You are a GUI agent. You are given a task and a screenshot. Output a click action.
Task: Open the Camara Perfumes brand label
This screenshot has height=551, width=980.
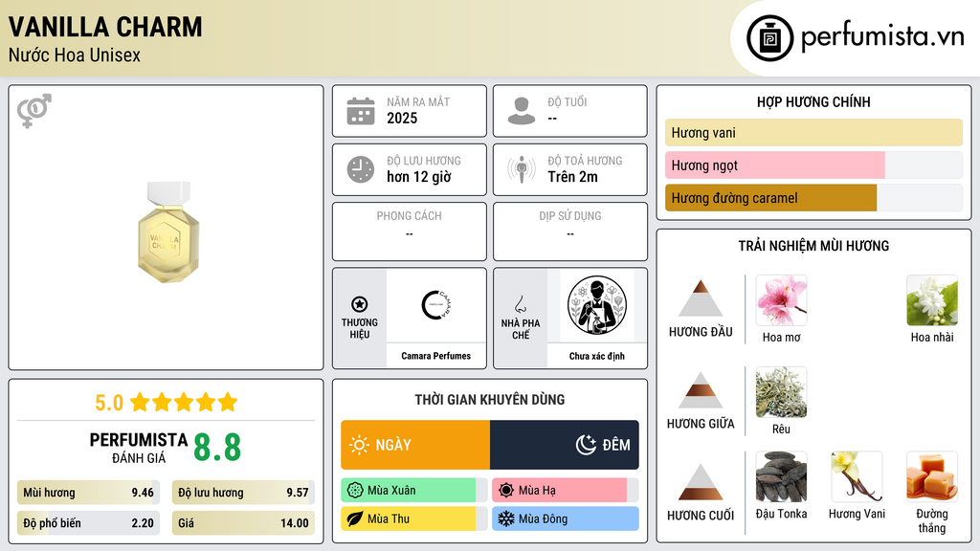pyautogui.click(x=435, y=356)
